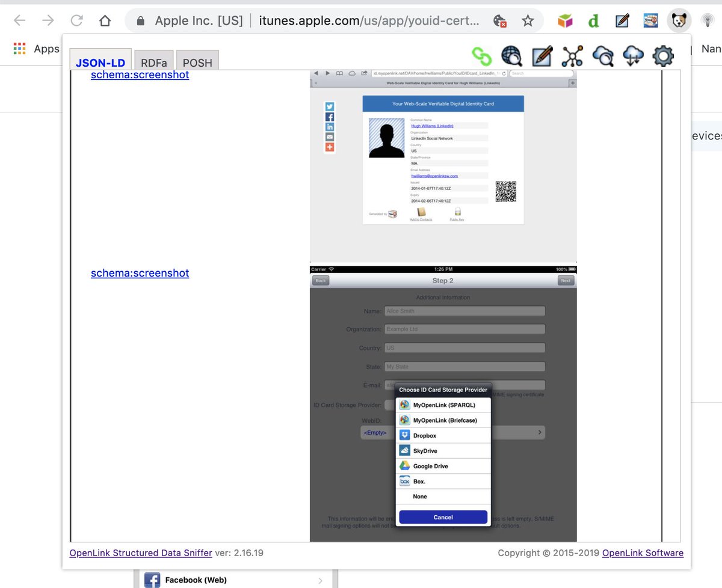Open the first schema:screenshot link

(x=140, y=75)
